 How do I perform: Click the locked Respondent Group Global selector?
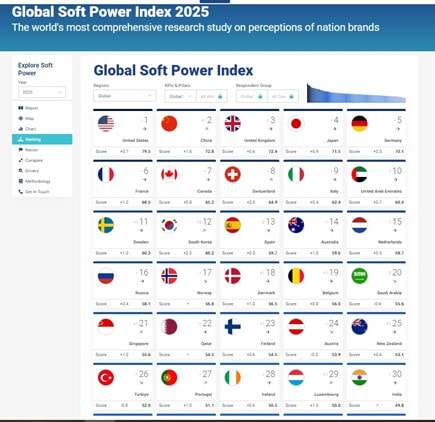[x=252, y=96]
